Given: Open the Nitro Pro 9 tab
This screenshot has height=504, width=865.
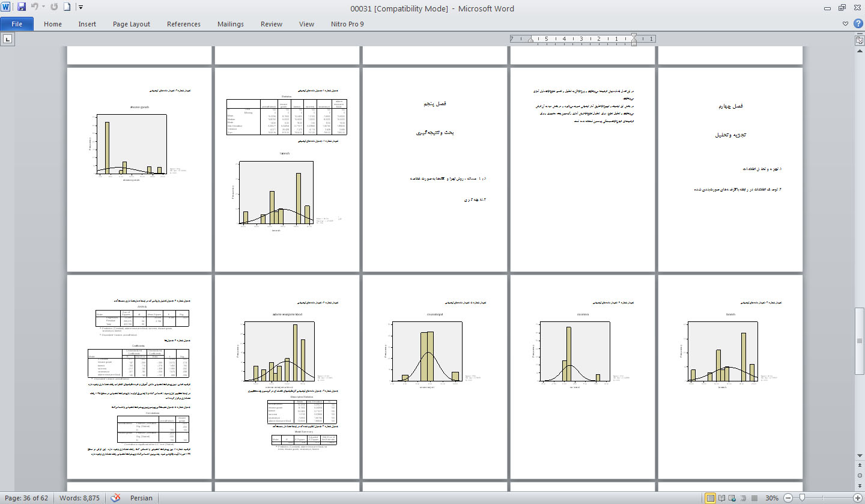Looking at the screenshot, I should (347, 24).
